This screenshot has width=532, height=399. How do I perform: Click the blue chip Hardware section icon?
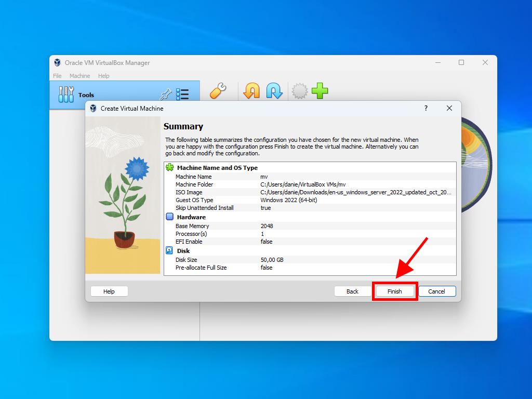(x=170, y=217)
